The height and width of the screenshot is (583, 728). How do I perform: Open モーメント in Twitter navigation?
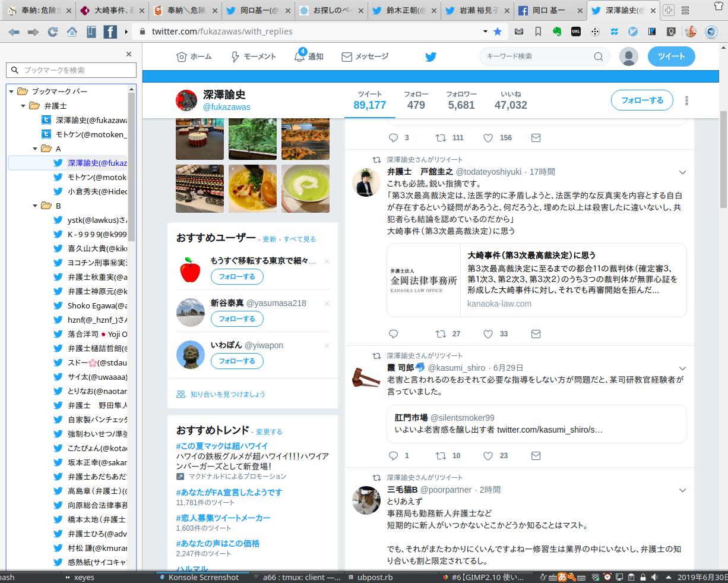[253, 56]
